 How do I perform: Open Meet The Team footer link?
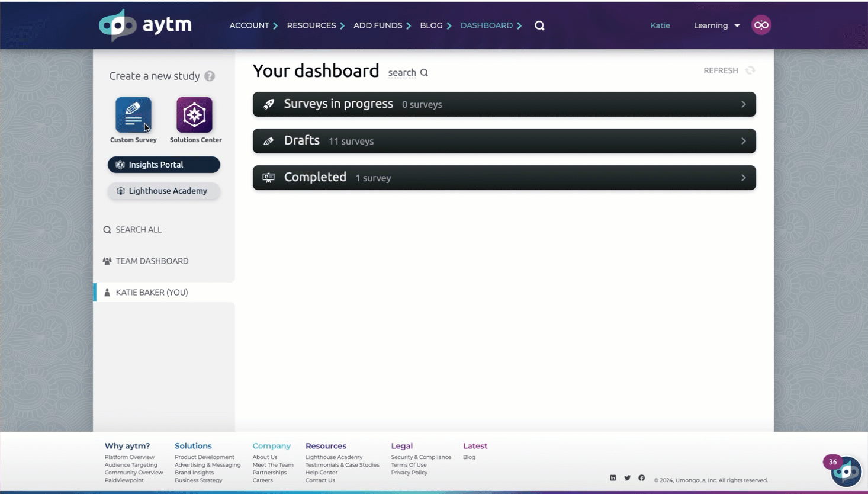pyautogui.click(x=273, y=465)
